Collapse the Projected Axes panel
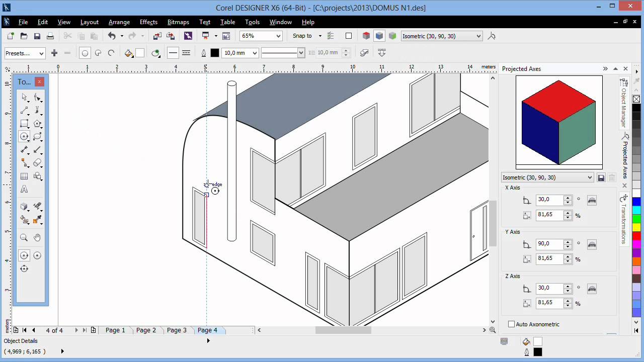This screenshot has height=362, width=644. (x=616, y=68)
